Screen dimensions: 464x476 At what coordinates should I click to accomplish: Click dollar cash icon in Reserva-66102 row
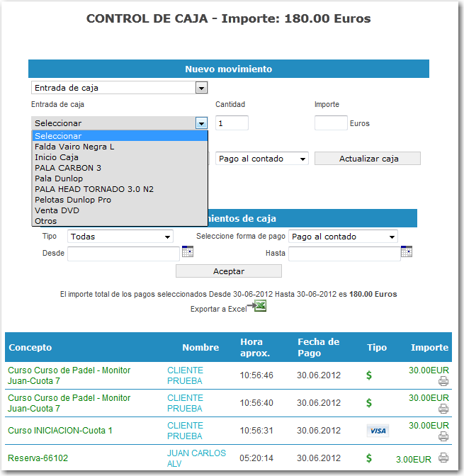[369, 458]
